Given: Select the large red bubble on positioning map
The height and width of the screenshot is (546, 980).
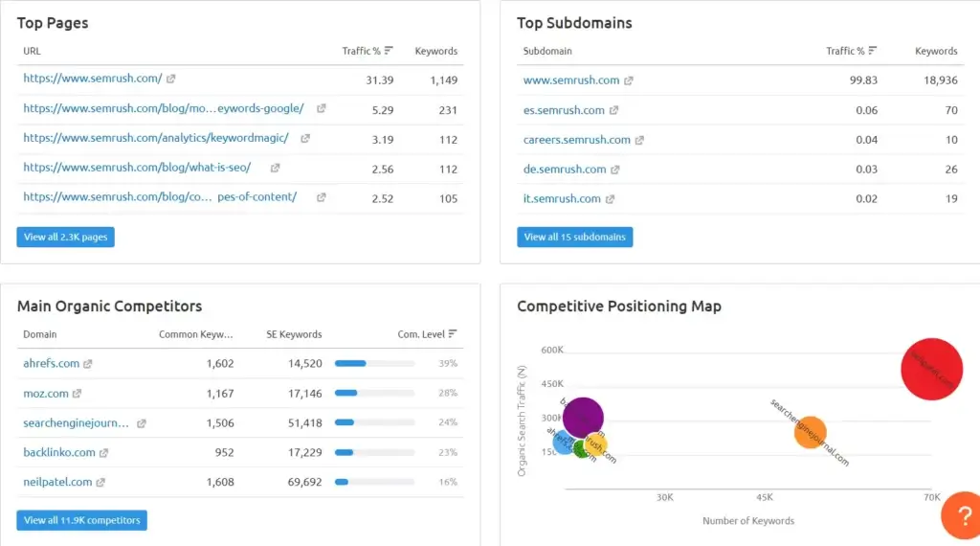Looking at the screenshot, I should [x=930, y=369].
